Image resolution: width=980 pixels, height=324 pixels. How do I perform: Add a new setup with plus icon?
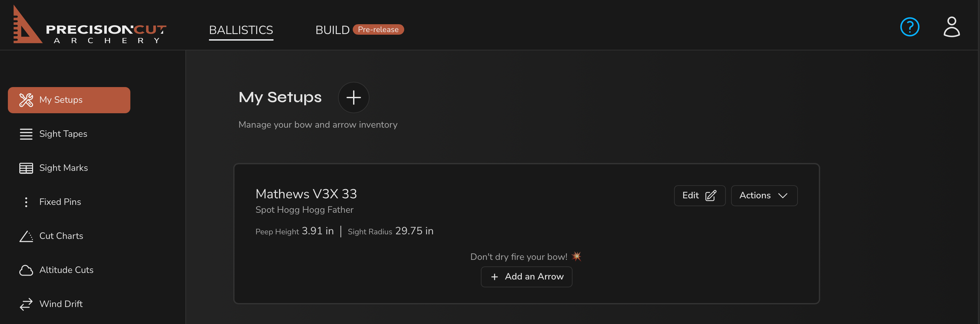pos(353,97)
